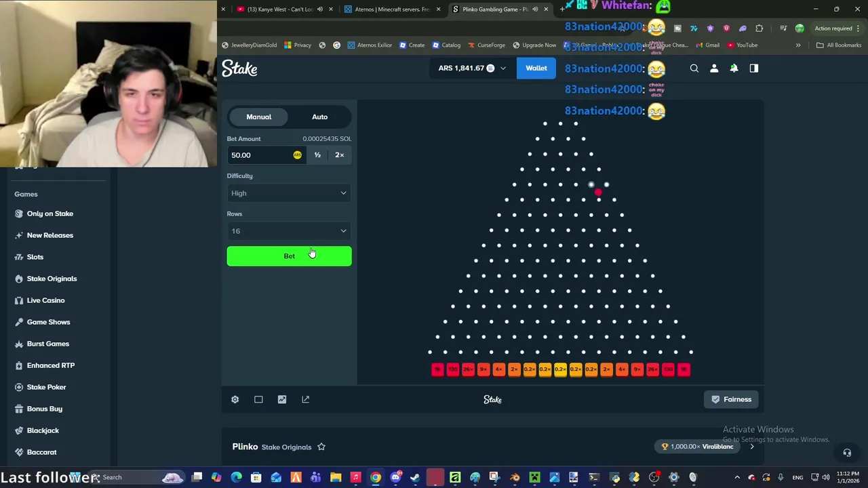Viewport: 868px width, 488px height.
Task: Open JewelleryDiamGold bookmark
Action: click(x=250, y=45)
